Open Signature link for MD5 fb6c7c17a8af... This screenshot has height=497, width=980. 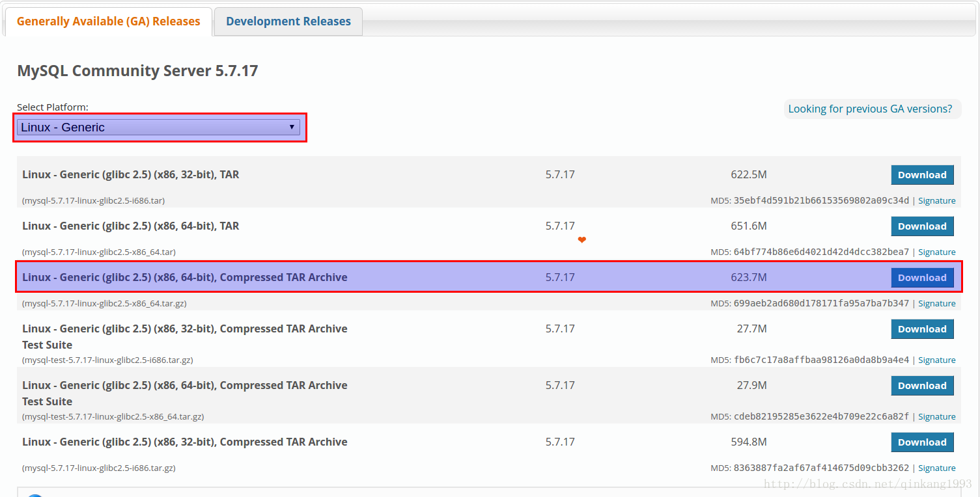coord(937,360)
